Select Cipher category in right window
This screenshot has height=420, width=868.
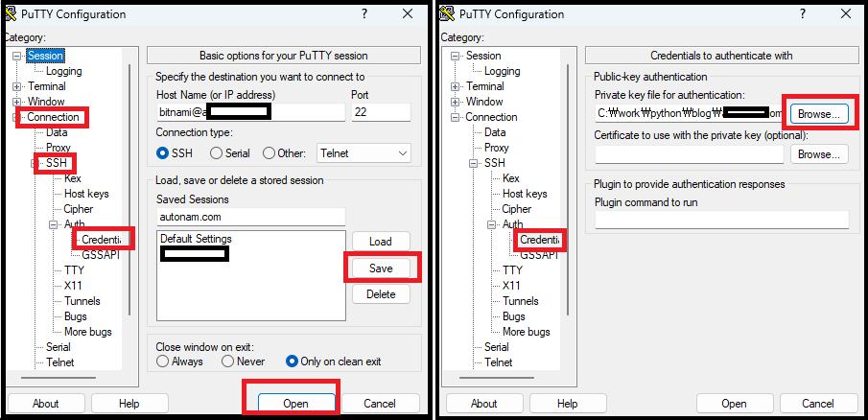[517, 209]
